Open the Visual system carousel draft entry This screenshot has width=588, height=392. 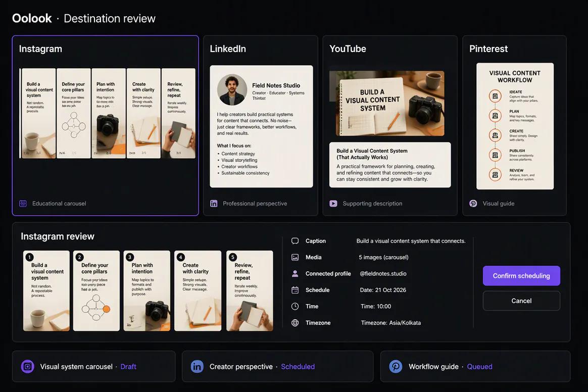click(x=94, y=367)
